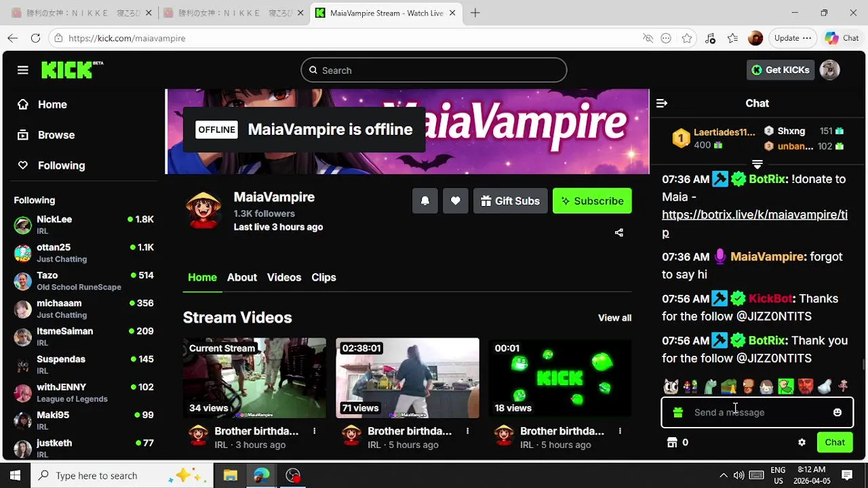Open Suspendas channel in Following list
868x488 pixels.
point(84,365)
